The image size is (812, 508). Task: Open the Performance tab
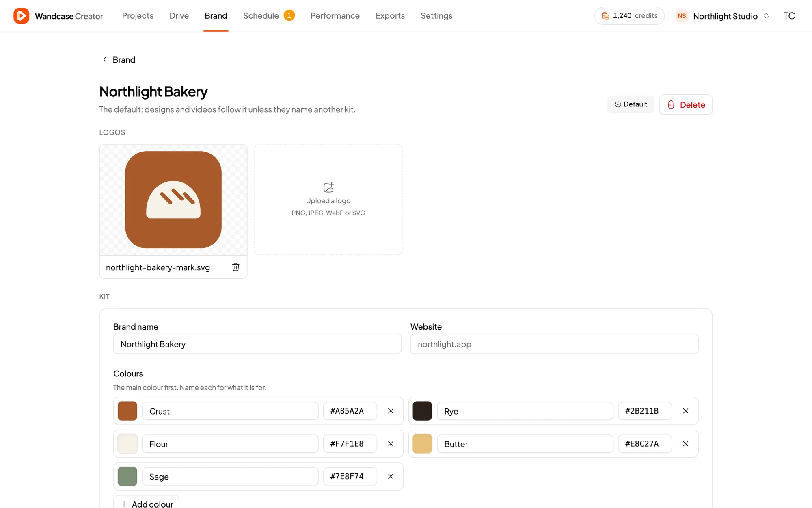(335, 16)
